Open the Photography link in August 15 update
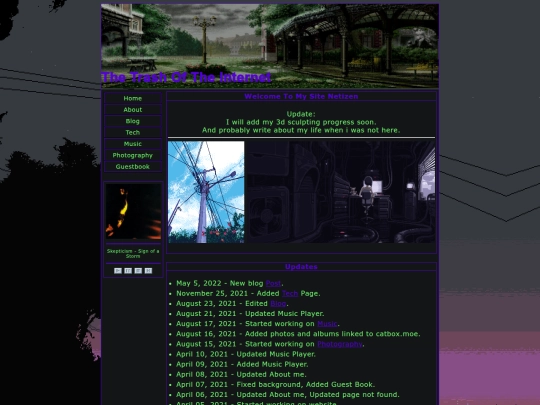Screen dimensions: 540x405 340,344
